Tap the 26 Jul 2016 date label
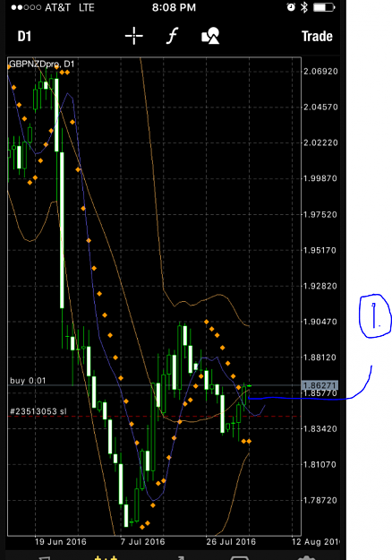Viewport: 392px width, 560px height. (x=231, y=542)
